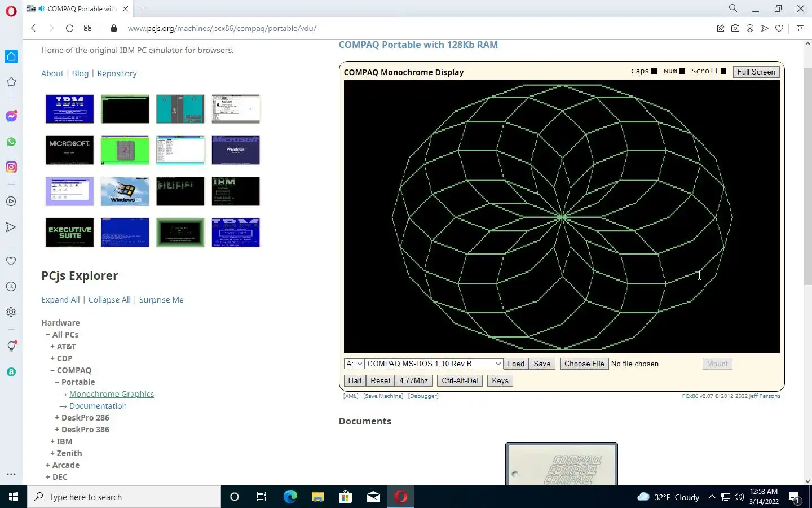This screenshot has height=508, width=812.
Task: Click the Keys button
Action: pyautogui.click(x=500, y=380)
